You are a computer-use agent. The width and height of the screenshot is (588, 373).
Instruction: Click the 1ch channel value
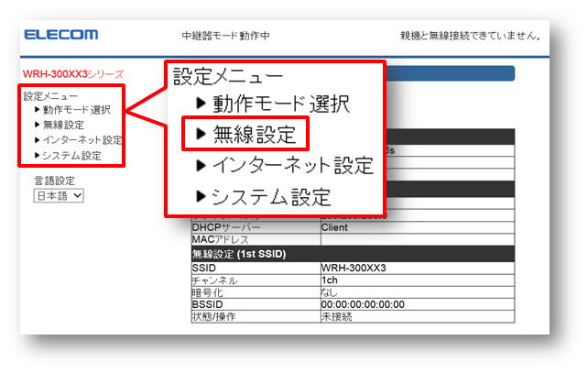(x=418, y=280)
